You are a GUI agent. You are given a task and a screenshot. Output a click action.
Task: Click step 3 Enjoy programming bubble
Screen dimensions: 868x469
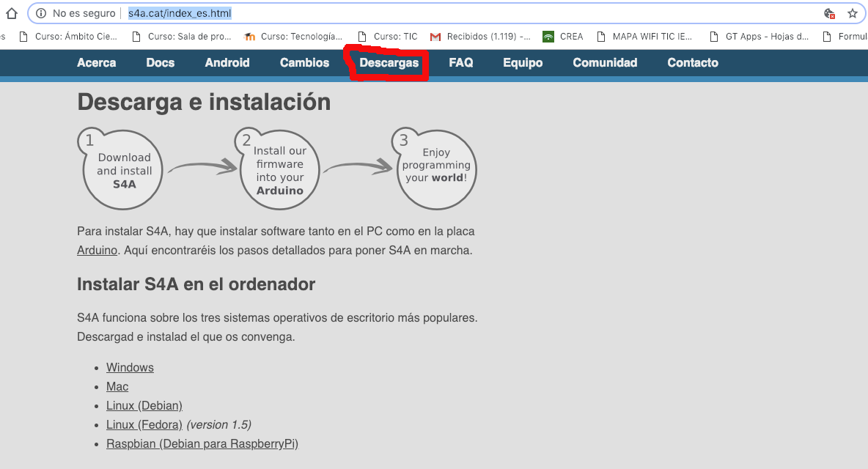point(435,169)
